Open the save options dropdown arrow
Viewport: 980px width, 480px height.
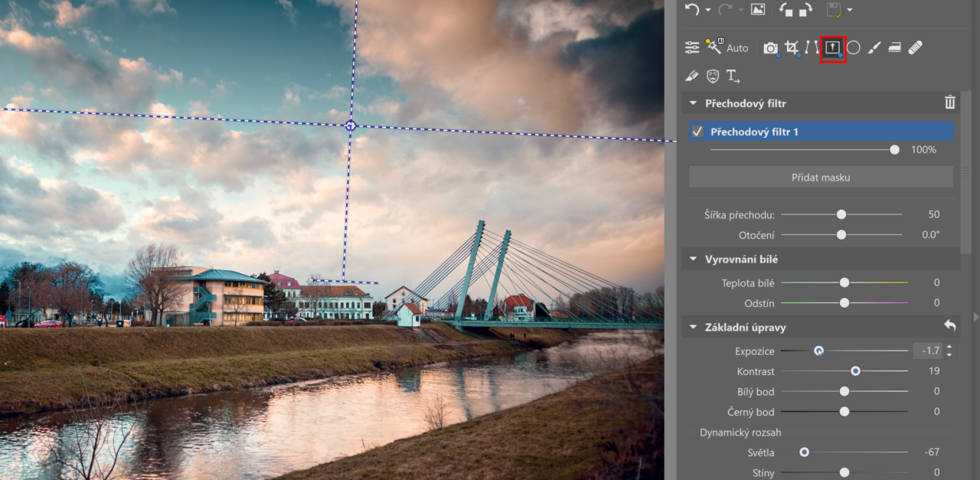click(x=850, y=10)
